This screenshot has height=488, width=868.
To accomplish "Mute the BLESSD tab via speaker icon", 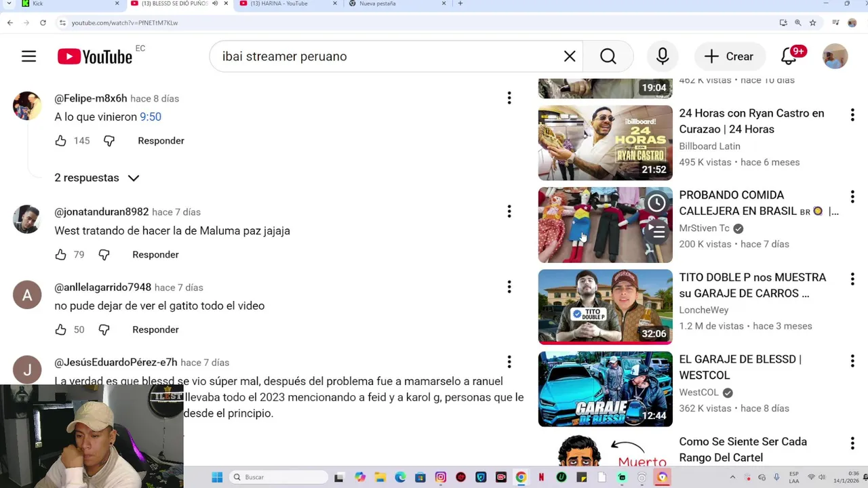I will click(x=215, y=3).
